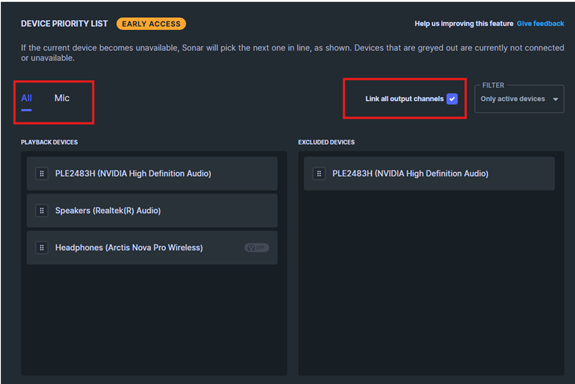Click drag handle of PLE2483H in Excluded Devices
Viewport: 575px width, 384px height.
(x=319, y=173)
